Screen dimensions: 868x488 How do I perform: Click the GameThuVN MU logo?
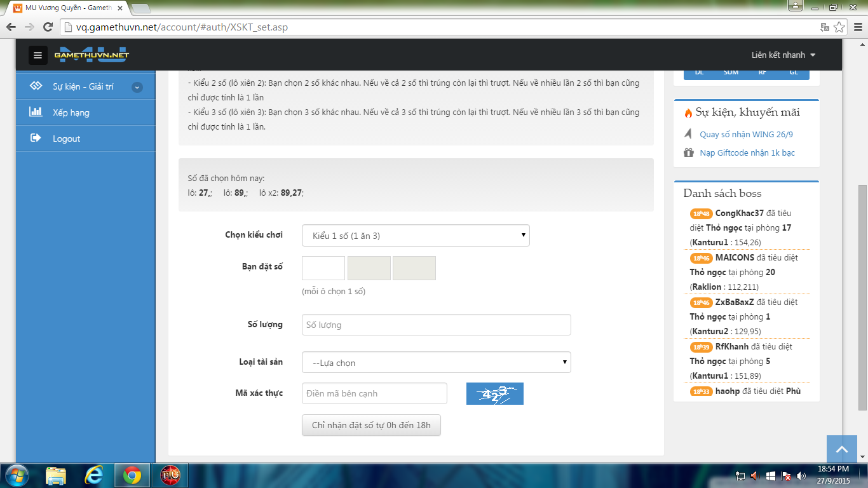[x=92, y=55]
